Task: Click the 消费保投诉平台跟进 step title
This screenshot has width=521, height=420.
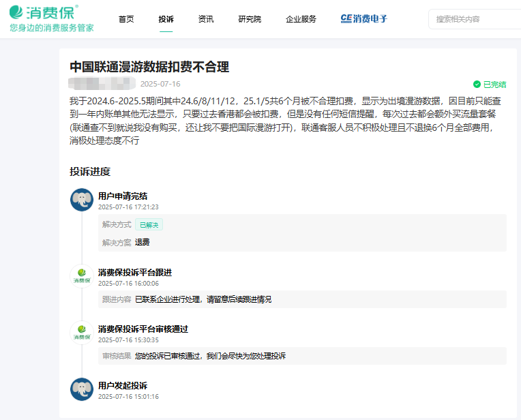Action: 135,273
